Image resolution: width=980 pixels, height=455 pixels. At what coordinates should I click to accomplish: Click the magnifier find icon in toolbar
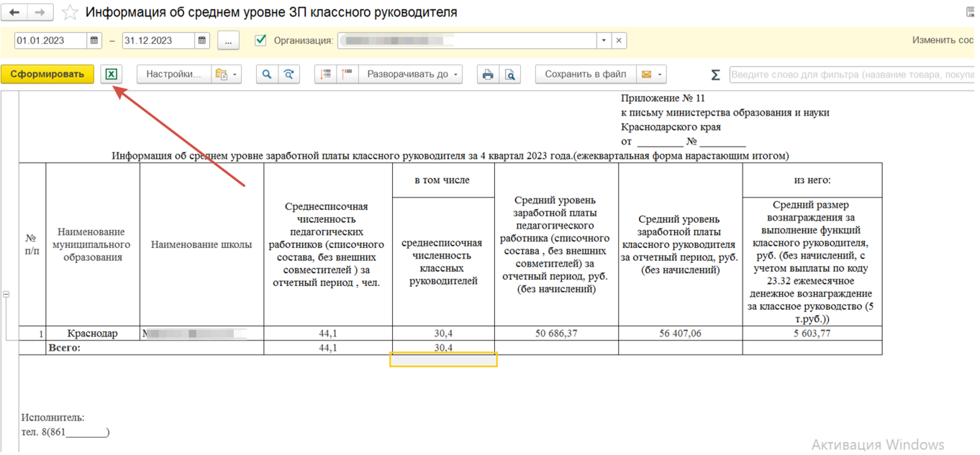coord(267,74)
